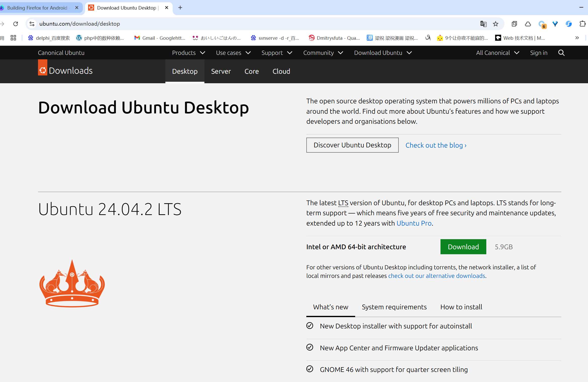This screenshot has height=382, width=588.
Task: Click 'GNOME 46 with support for quarter screen tiling'
Action: click(x=394, y=370)
